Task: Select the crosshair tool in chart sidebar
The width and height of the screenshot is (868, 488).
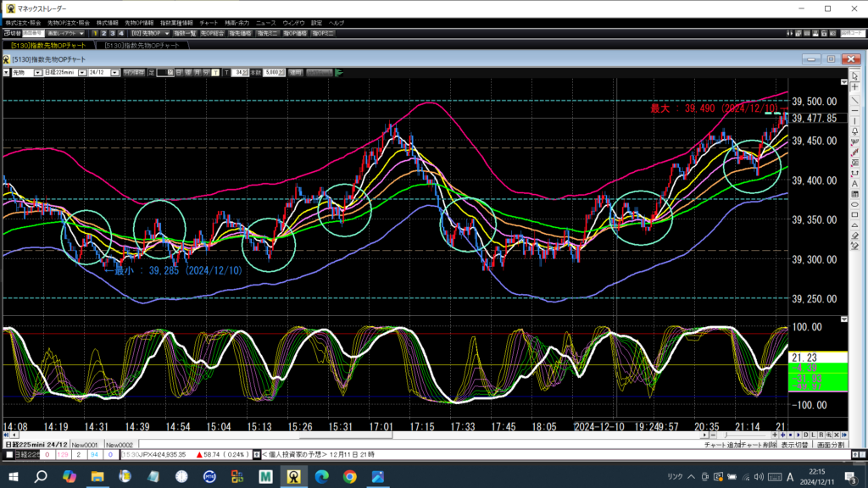Action: point(854,87)
